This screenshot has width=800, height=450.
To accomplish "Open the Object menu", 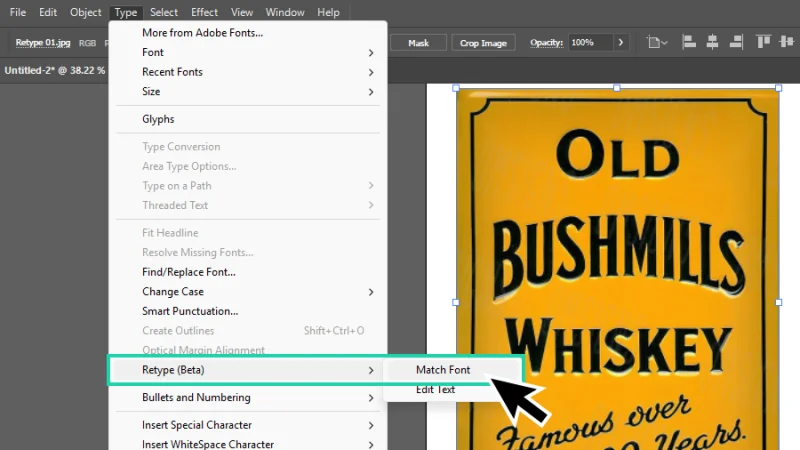I will click(x=86, y=12).
